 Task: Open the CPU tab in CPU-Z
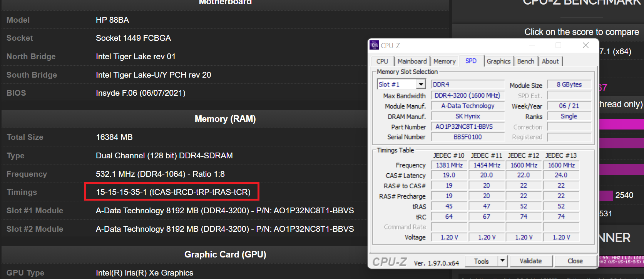(x=382, y=61)
